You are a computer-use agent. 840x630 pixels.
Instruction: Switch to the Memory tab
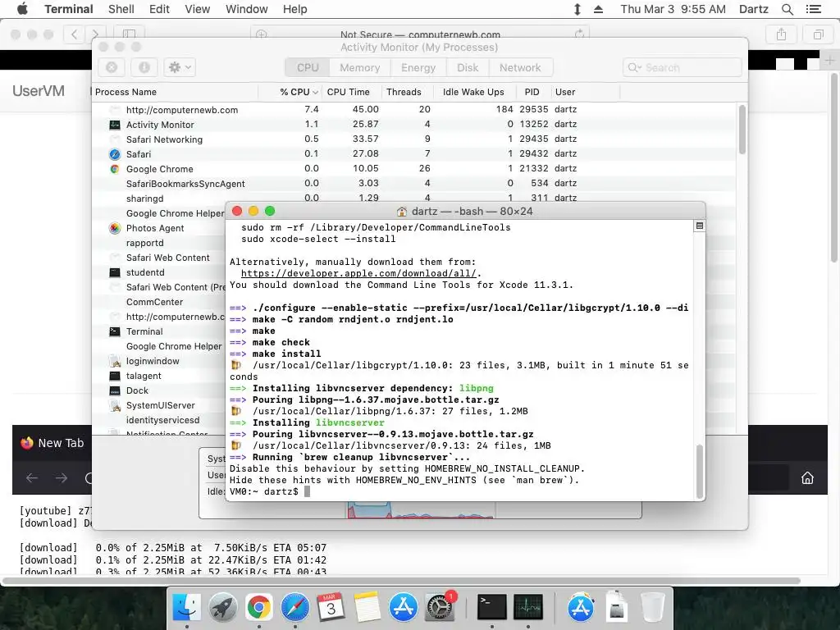[360, 67]
